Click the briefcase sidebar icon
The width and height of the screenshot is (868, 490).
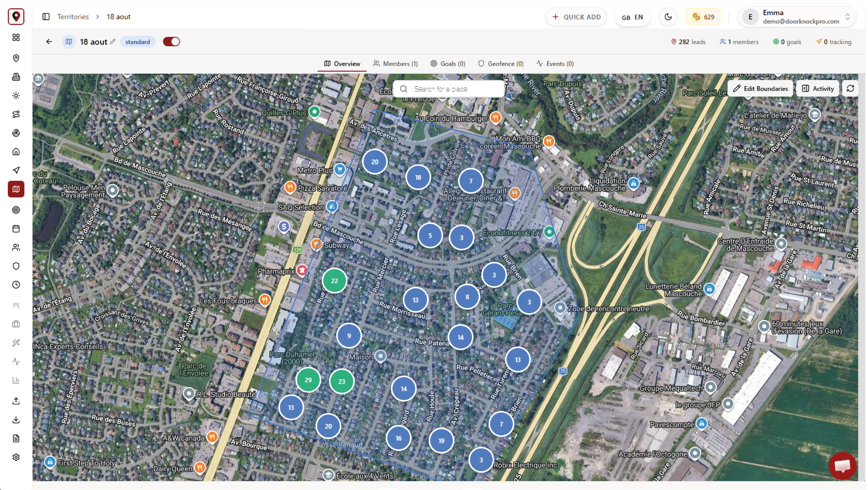[16, 324]
